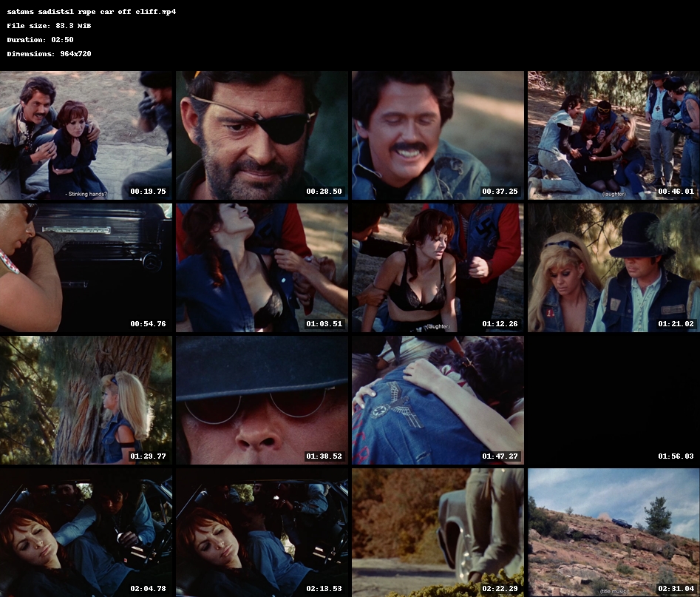Screen dimensions: 700x597
Task: Select the black frame at 01:56.03
Action: pos(614,400)
